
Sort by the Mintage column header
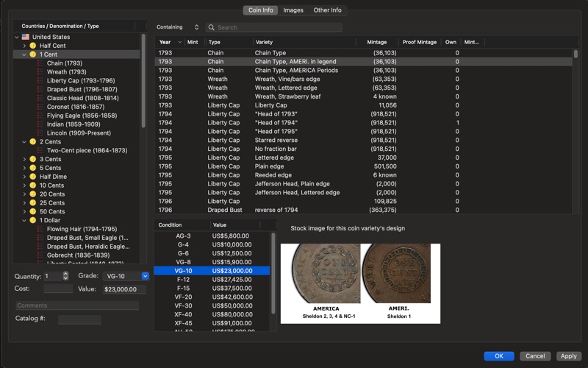376,42
